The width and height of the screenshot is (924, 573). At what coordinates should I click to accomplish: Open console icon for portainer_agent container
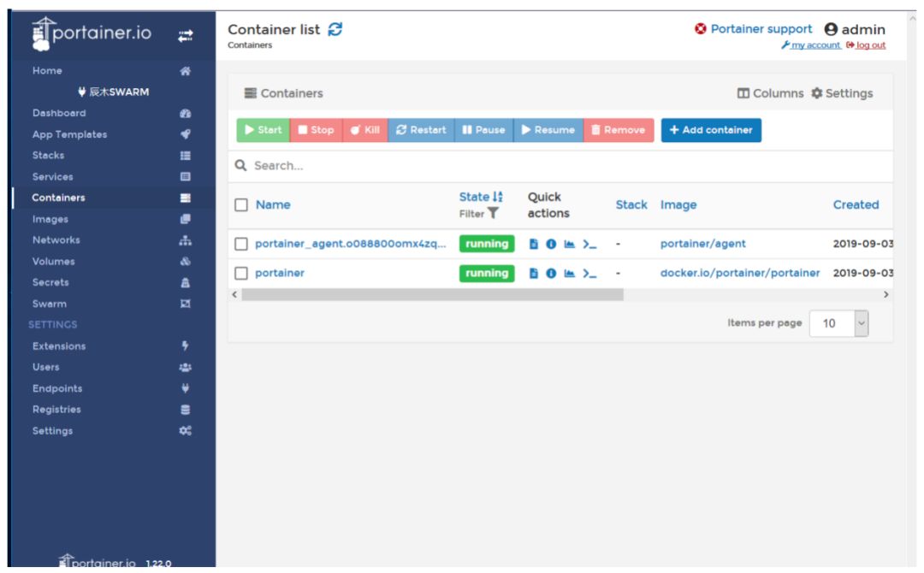click(589, 244)
